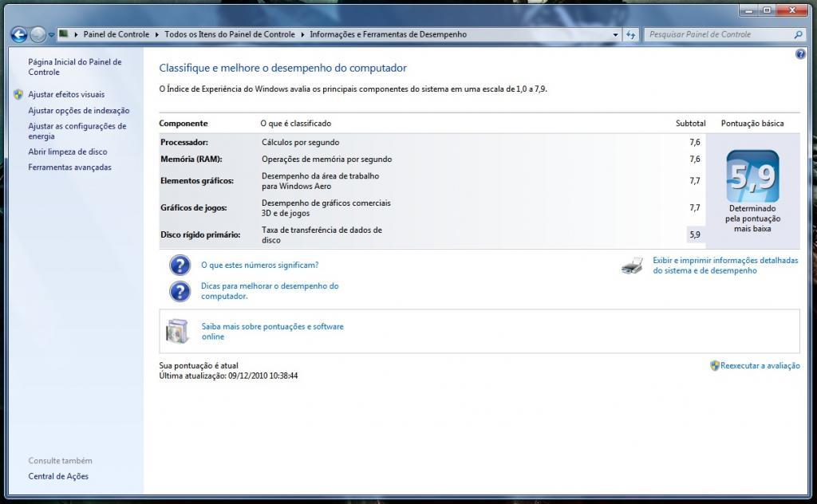Image resolution: width=817 pixels, height=504 pixels.
Task: Click question icon beside 'Dicas para melhorar'
Action: coord(180,291)
